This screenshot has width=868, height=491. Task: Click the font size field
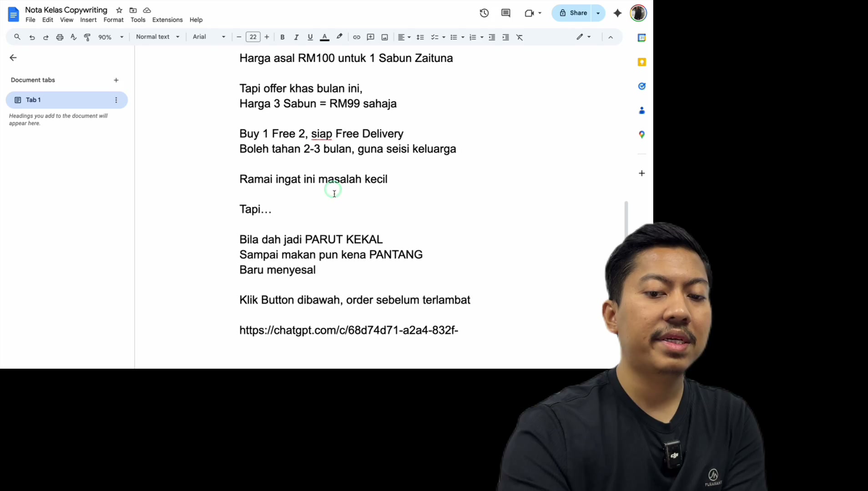[x=253, y=37]
